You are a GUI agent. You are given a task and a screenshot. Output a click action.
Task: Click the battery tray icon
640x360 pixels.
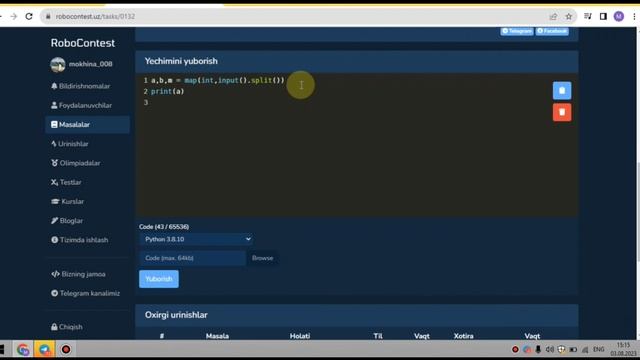(573, 349)
